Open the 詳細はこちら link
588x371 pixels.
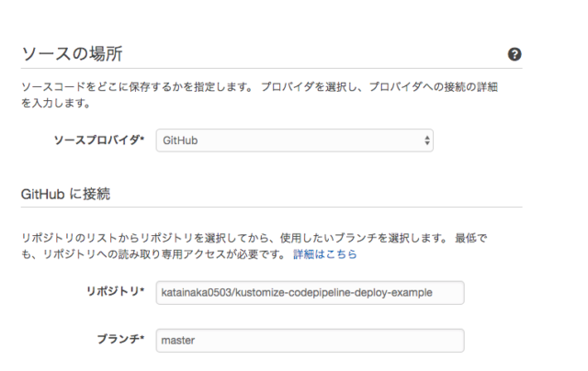pos(324,254)
